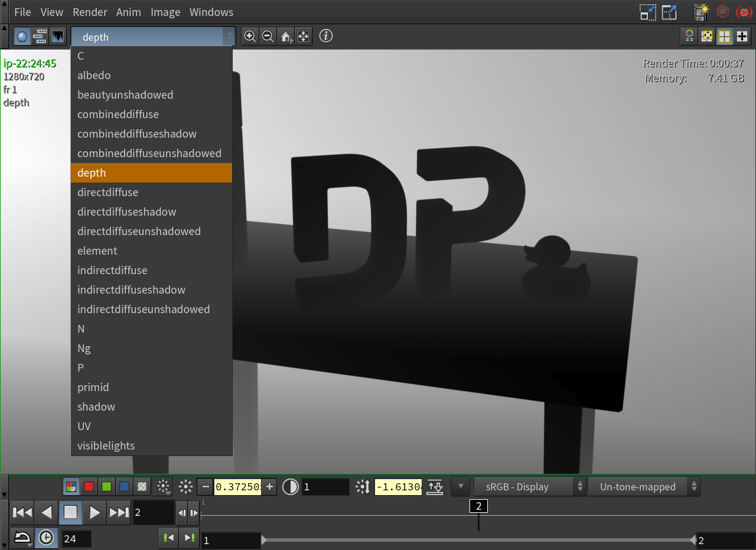Click the home view reset icon

(x=286, y=37)
